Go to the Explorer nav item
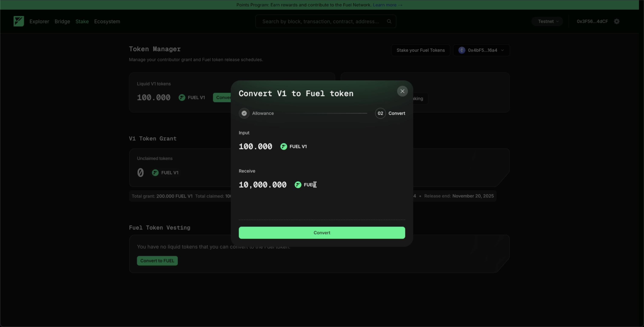The height and width of the screenshot is (327, 644). [39, 21]
